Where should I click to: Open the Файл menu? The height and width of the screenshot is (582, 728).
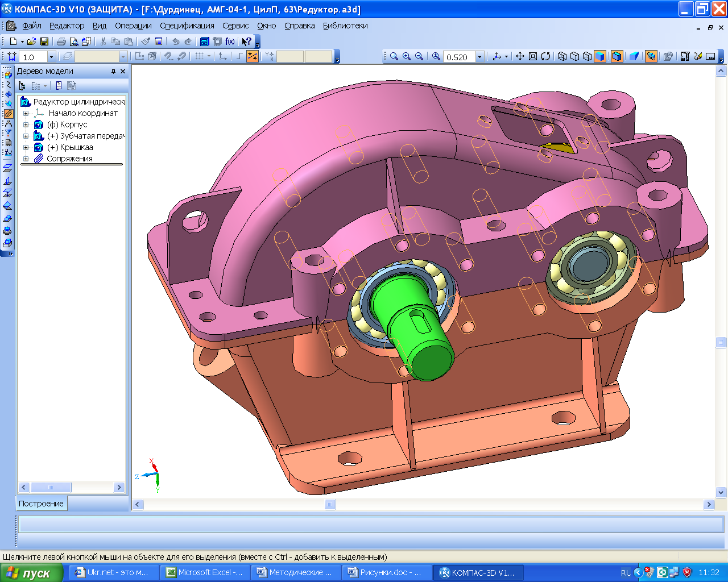click(32, 26)
